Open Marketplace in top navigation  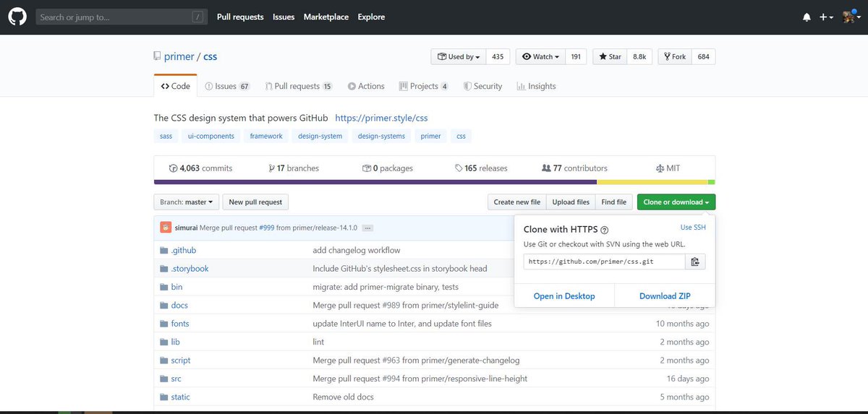tap(326, 17)
